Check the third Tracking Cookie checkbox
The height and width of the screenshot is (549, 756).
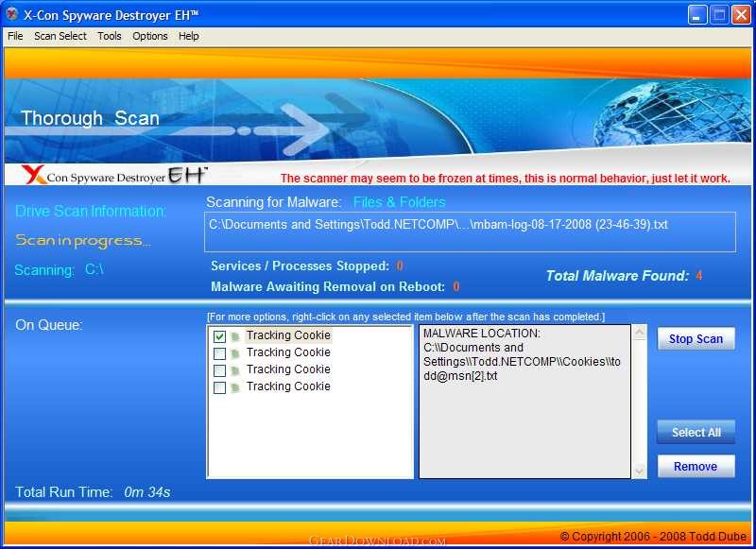219,370
